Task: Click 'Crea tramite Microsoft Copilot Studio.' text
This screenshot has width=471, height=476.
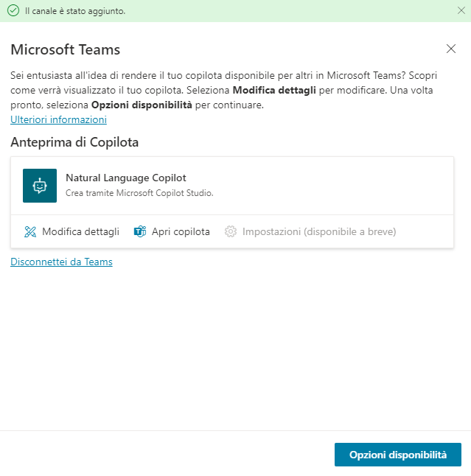Action: [139, 193]
